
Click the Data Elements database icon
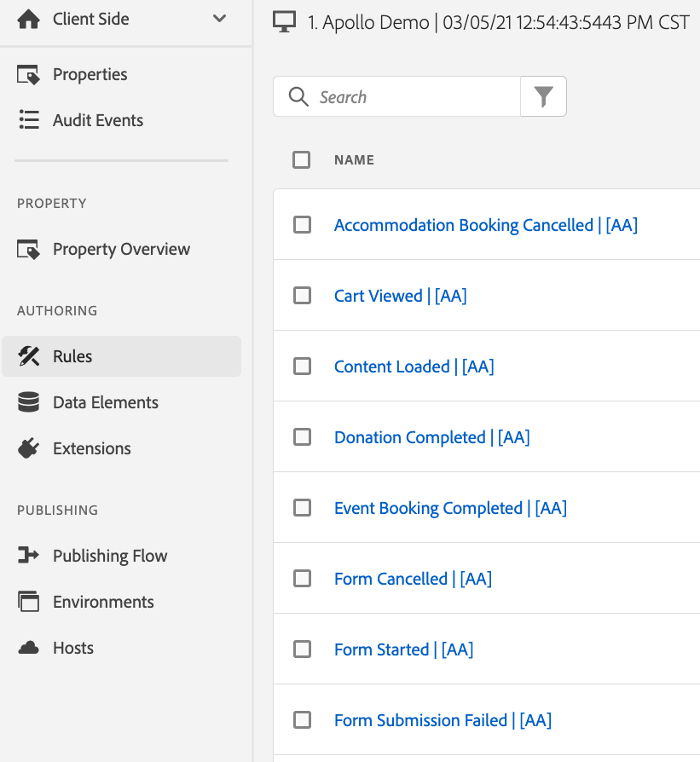[x=29, y=402]
